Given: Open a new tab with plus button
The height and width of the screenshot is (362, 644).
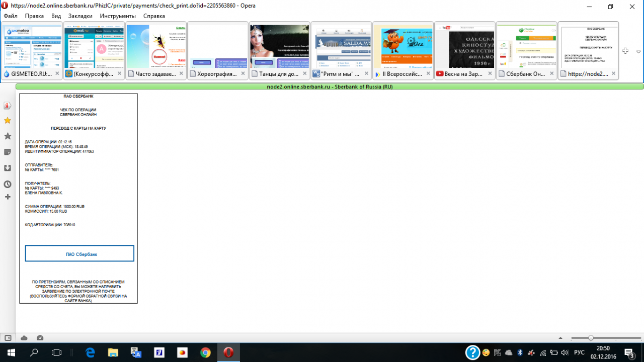Looking at the screenshot, I should [x=625, y=51].
